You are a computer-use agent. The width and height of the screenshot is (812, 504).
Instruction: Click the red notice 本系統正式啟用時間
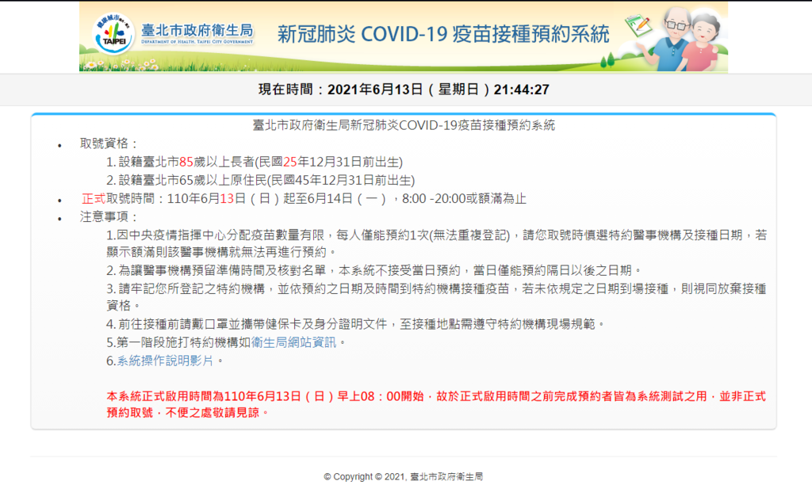pyautogui.click(x=436, y=404)
